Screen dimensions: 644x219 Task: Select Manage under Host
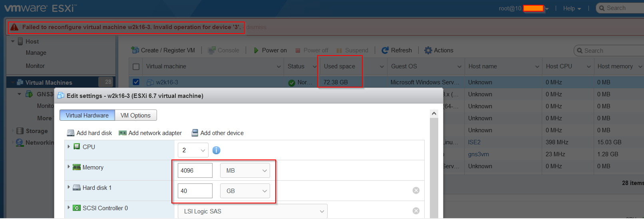36,53
